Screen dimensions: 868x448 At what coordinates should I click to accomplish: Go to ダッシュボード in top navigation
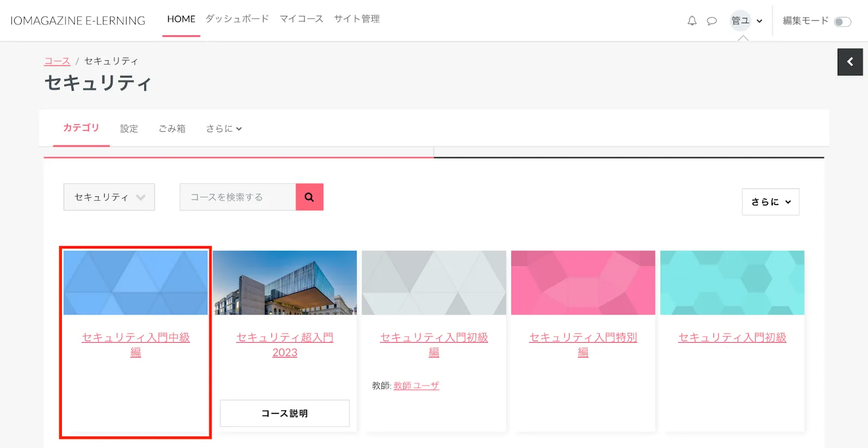click(237, 19)
